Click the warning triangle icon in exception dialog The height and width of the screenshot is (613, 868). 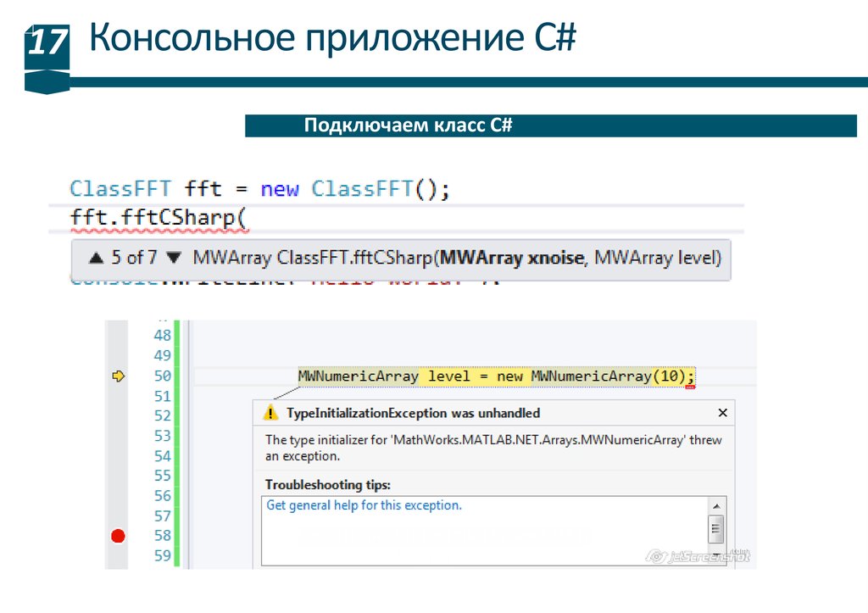coord(270,413)
